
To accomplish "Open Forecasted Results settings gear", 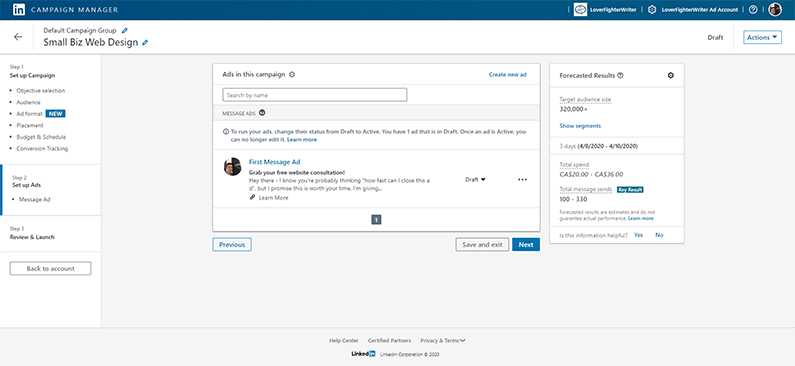I will [671, 76].
